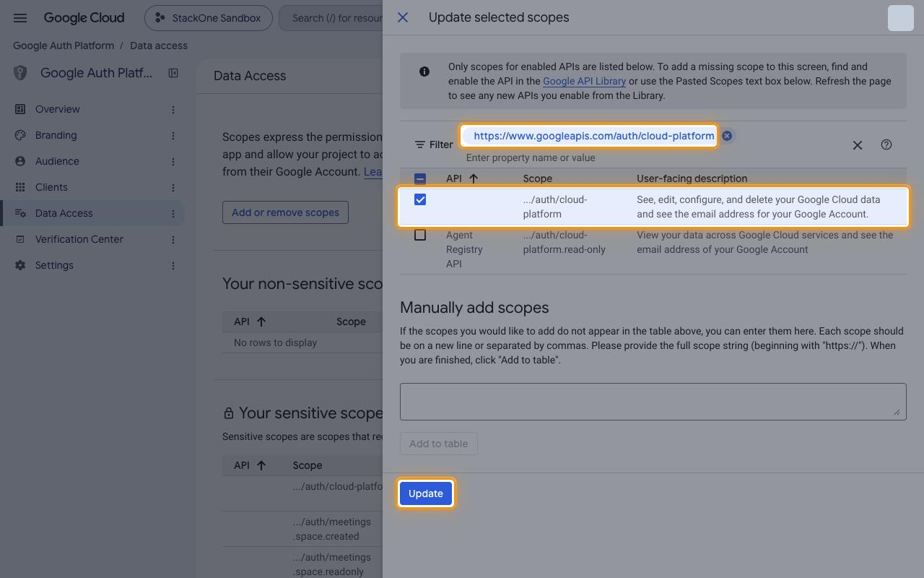Go to Audience in sidebar
Image resolution: width=924 pixels, height=578 pixels.
pyautogui.click(x=57, y=161)
